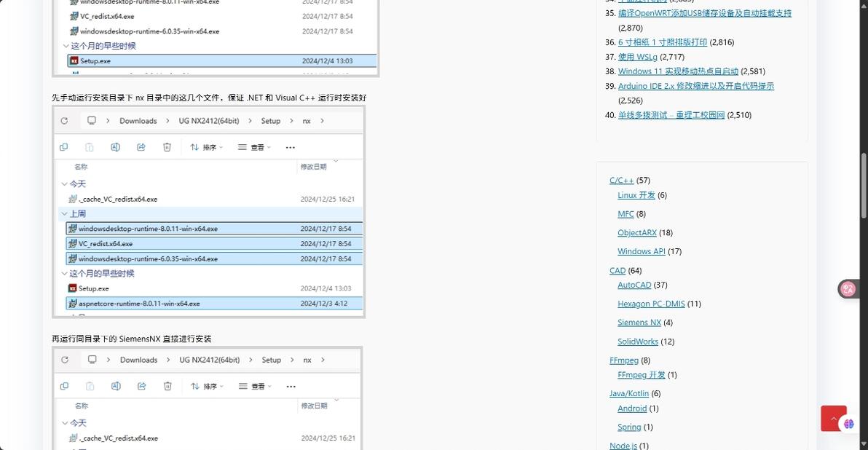Click the red back-to-top button
The height and width of the screenshot is (450, 868).
point(833,419)
